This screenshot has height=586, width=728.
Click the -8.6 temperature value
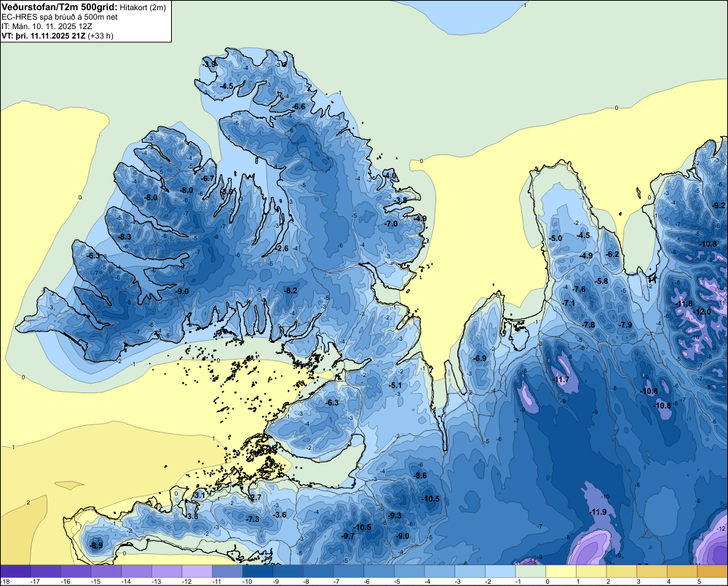pyautogui.click(x=420, y=475)
